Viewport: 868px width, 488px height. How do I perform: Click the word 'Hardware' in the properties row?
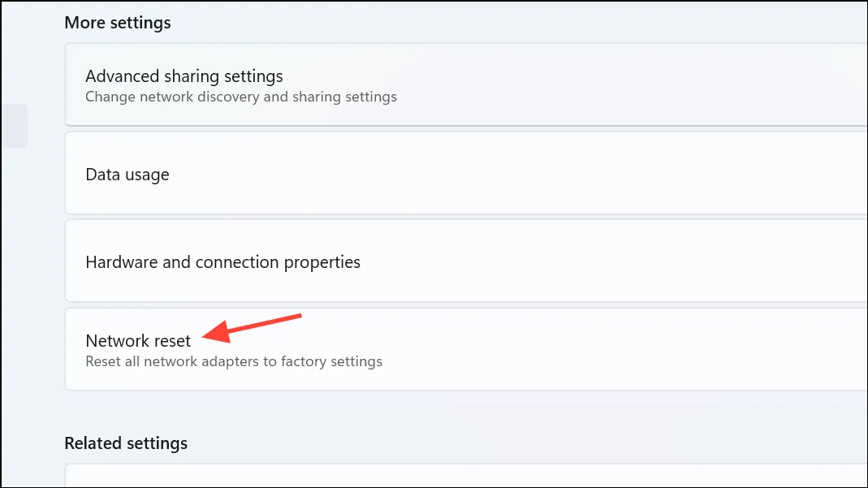121,261
